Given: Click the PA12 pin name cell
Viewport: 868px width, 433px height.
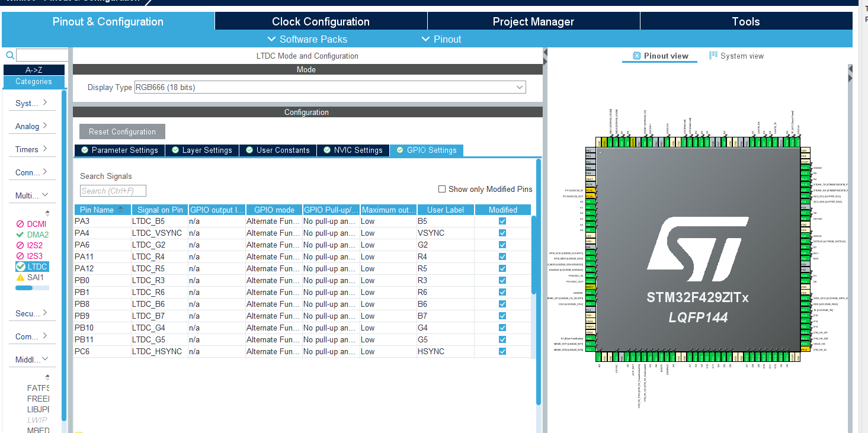Looking at the screenshot, I should (x=102, y=268).
